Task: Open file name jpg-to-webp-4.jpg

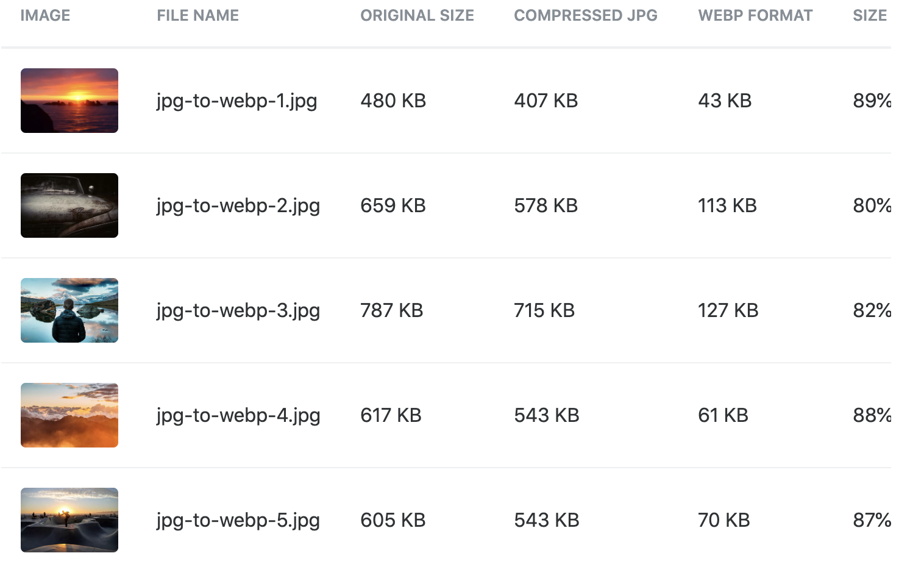Action: point(238,415)
